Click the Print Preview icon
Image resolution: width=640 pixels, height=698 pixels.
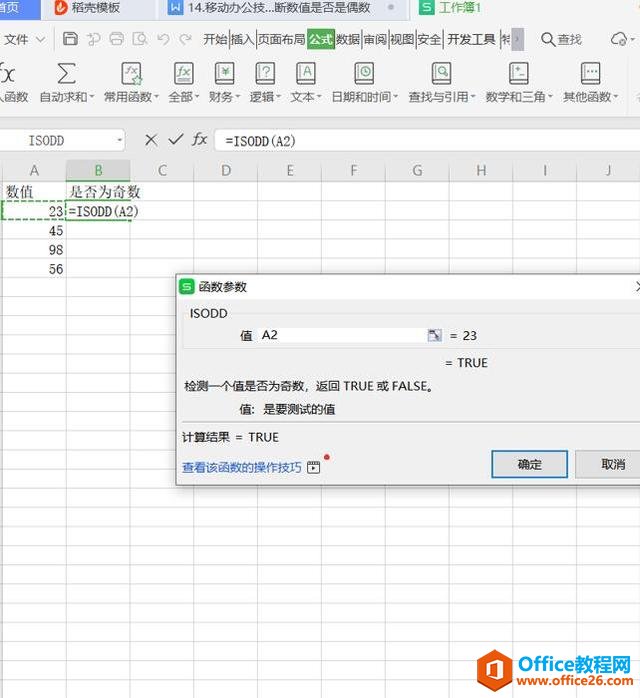(x=140, y=39)
